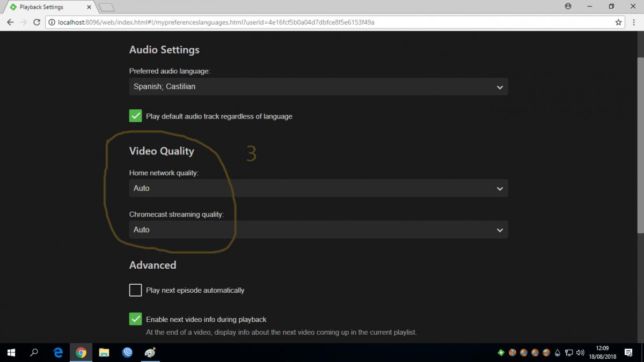Open File Explorer from the taskbar

point(104,352)
